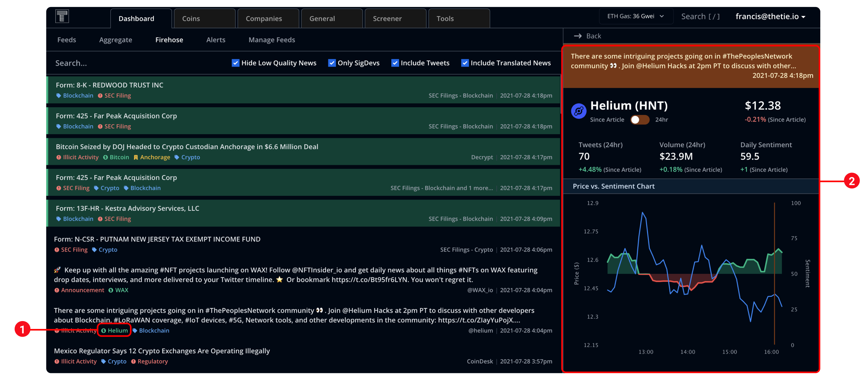Open Mexico Regulator crypto exchanges article

(x=162, y=351)
